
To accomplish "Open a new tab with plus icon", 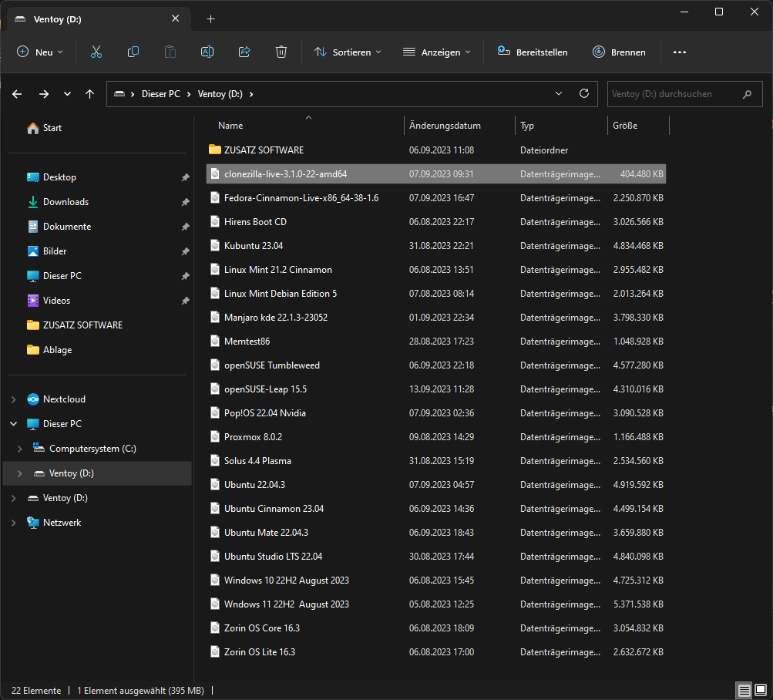I will click(x=210, y=19).
